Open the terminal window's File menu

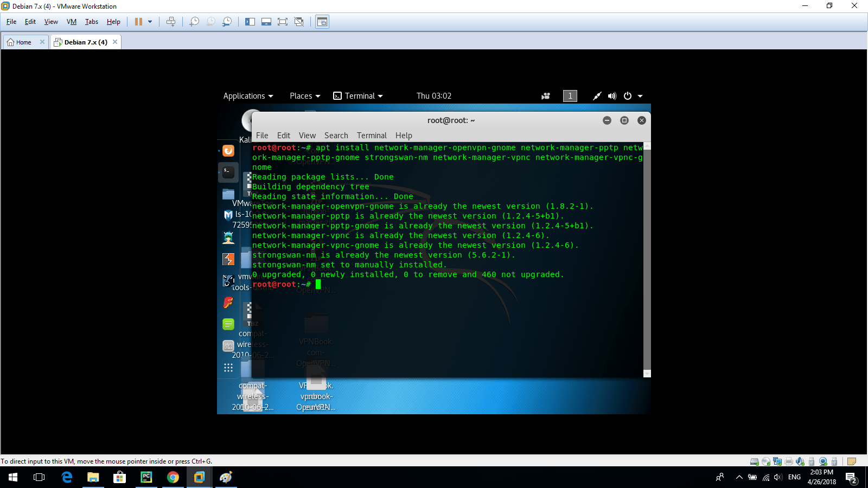click(x=262, y=136)
